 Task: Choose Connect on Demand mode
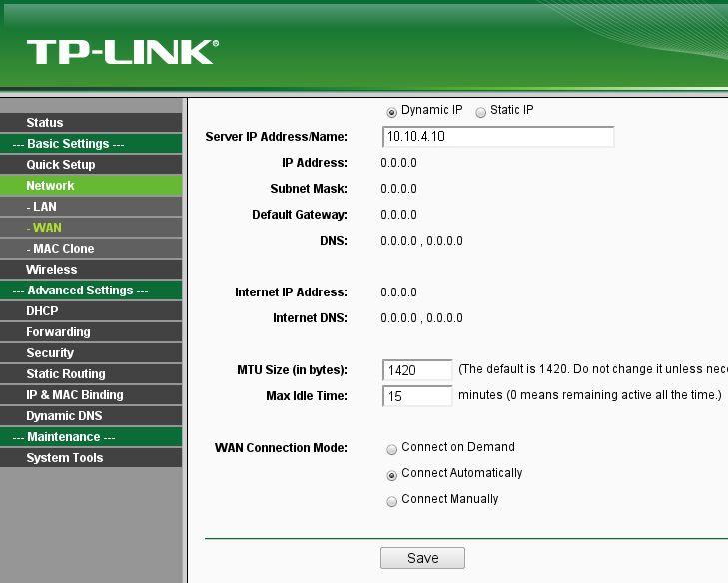[391, 449]
